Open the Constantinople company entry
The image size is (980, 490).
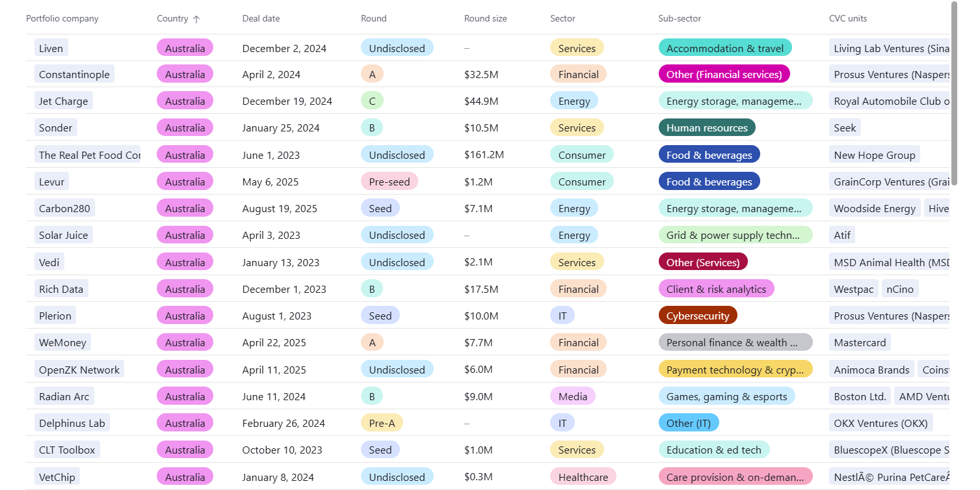(74, 74)
